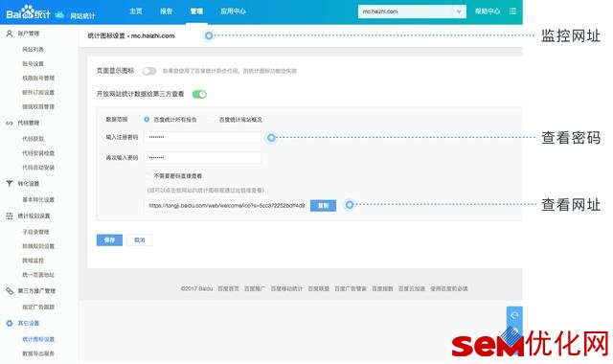Click the 统计规则设置 sliders icon
The height and width of the screenshot is (364, 613).
point(10,216)
